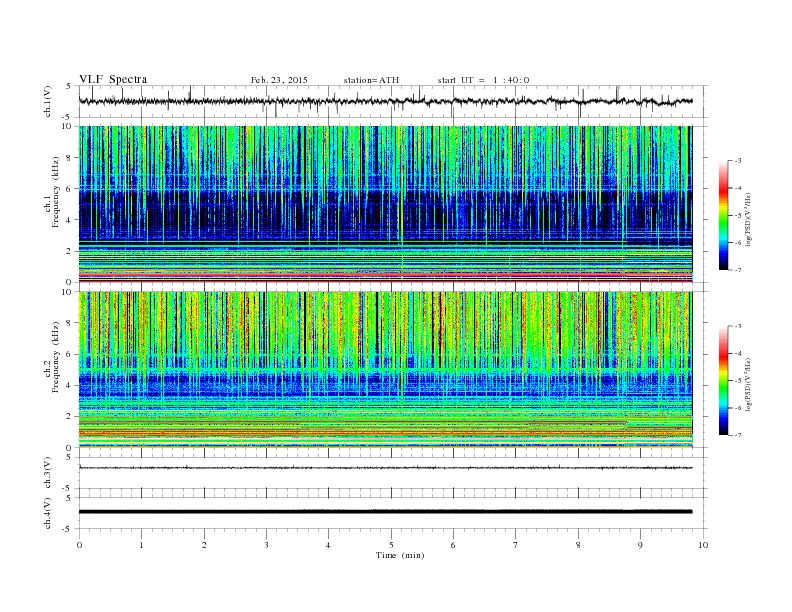Select the date text "Feb. 23, 2015"
The height and width of the screenshot is (612, 792).
(279, 80)
